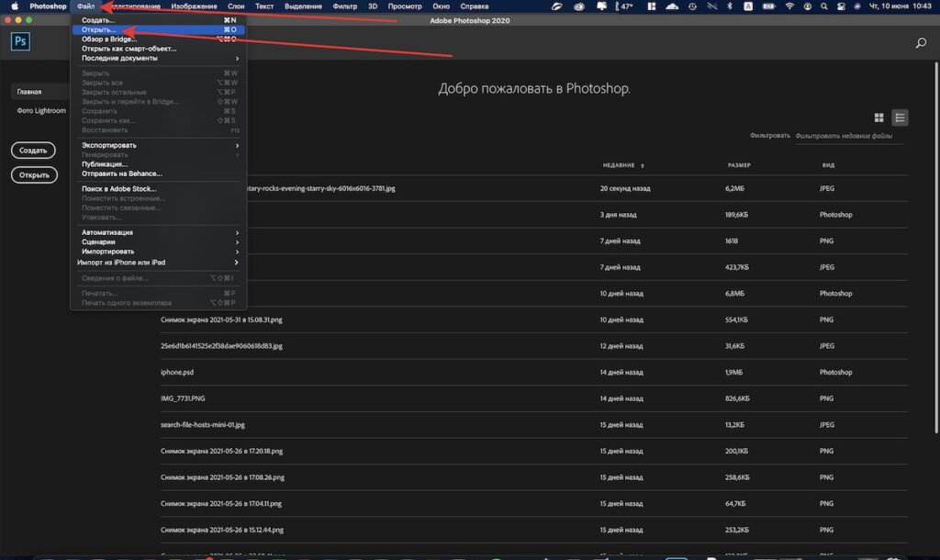The width and height of the screenshot is (940, 560).
Task: Open the Просмотр menu
Action: click(405, 6)
